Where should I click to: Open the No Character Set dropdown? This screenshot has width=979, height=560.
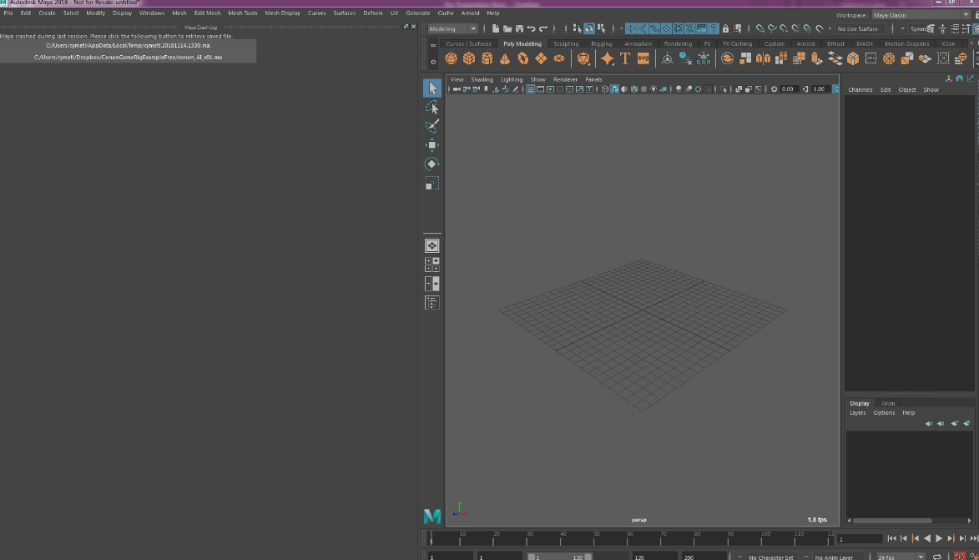point(770,557)
